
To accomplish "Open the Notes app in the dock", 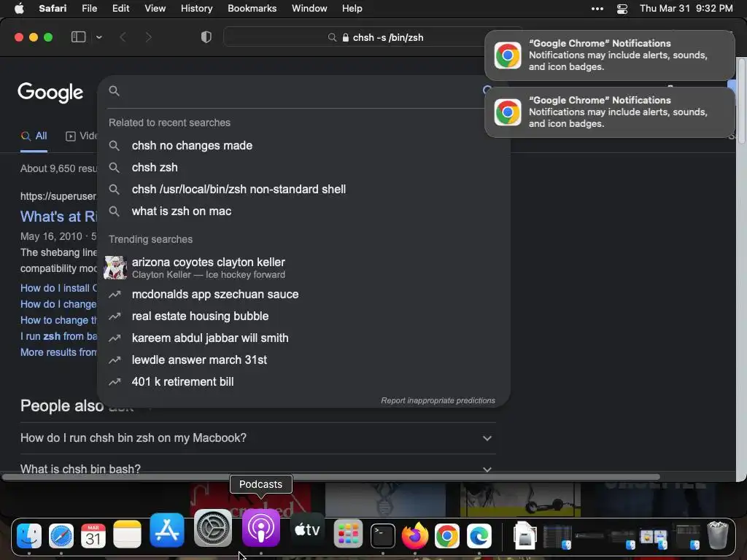I will (127, 534).
